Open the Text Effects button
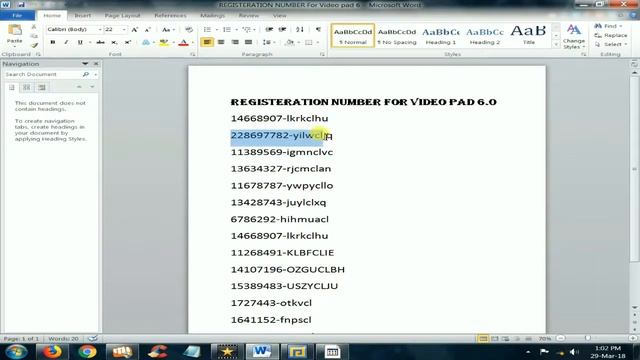640x360 pixels. tap(146, 42)
